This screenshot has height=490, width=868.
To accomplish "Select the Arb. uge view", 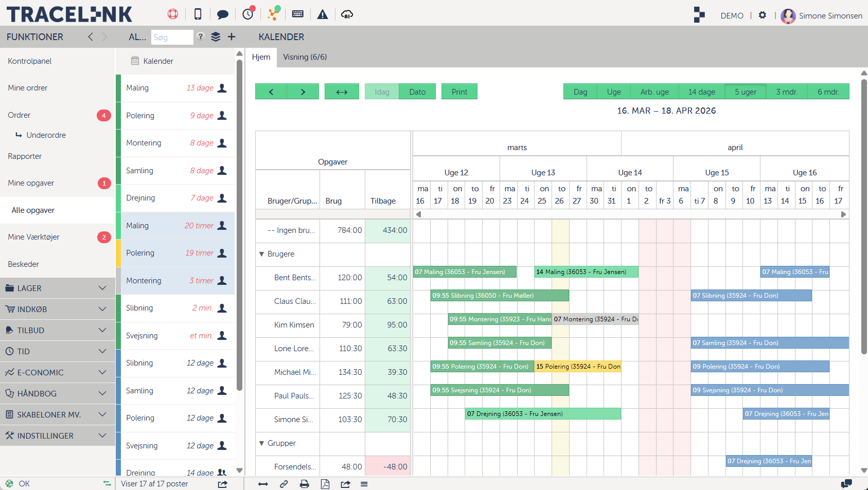I will pos(654,92).
